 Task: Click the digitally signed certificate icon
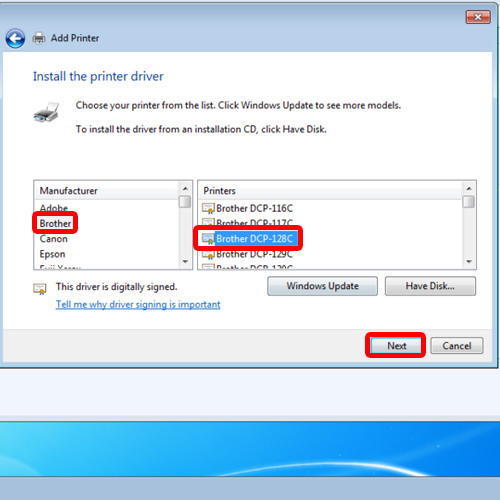tap(40, 289)
